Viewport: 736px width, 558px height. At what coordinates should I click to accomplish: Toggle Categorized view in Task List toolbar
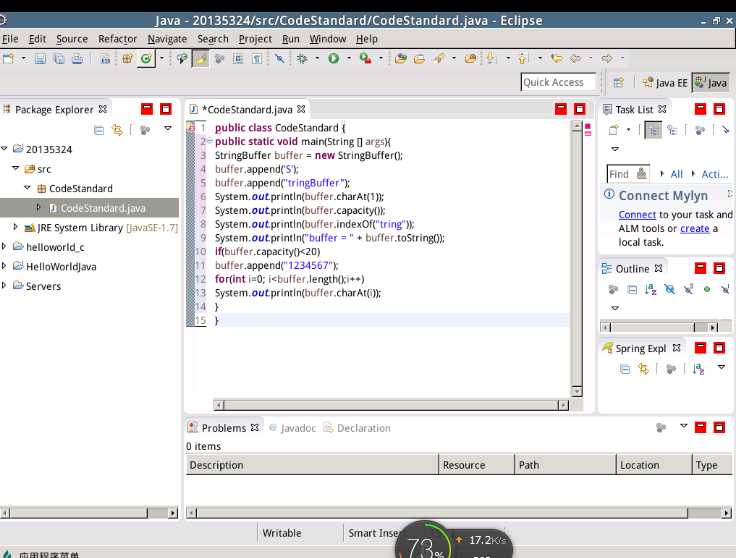click(653, 130)
